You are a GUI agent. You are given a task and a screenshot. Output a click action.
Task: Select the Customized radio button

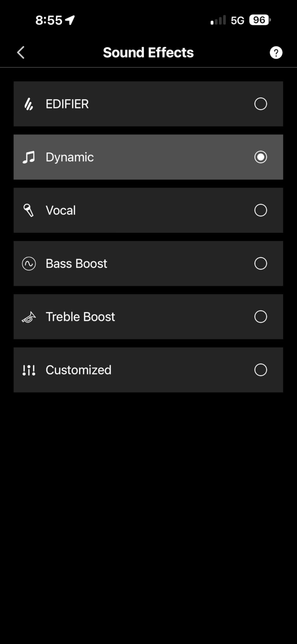261,370
